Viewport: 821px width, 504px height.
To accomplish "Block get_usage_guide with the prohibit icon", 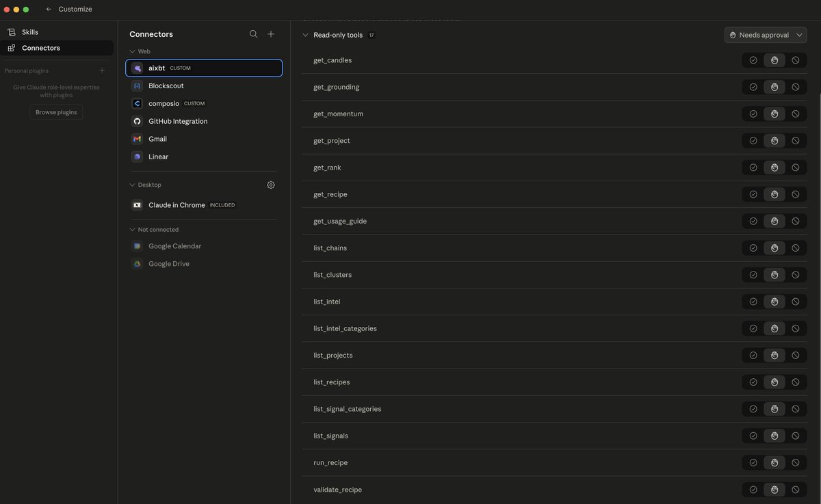I will (796, 221).
